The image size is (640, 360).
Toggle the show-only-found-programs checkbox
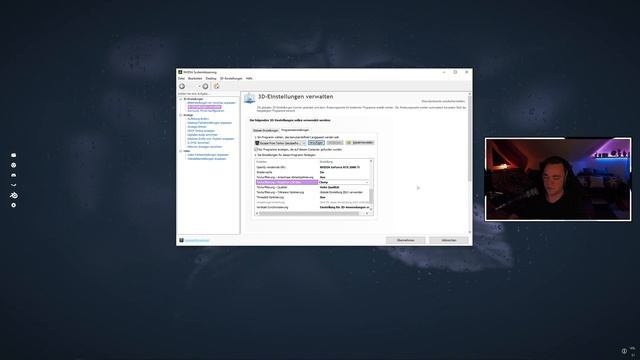[256, 149]
